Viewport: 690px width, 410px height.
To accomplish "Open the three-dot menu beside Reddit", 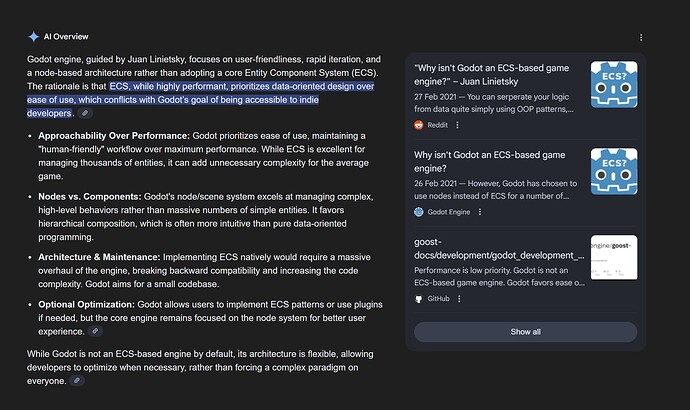I will click(458, 125).
